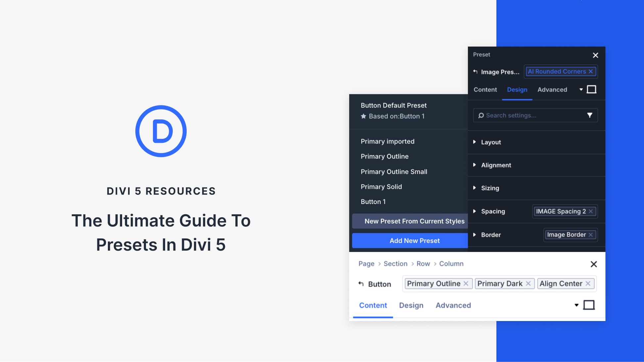Viewport: 644px width, 362px height.
Task: Click the Add New Preset button
Action: tap(414, 240)
